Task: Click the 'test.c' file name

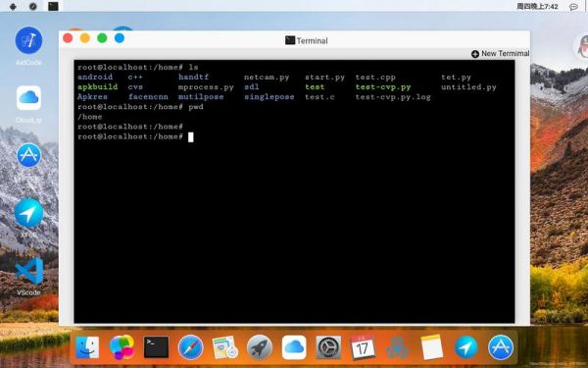Action: click(319, 97)
